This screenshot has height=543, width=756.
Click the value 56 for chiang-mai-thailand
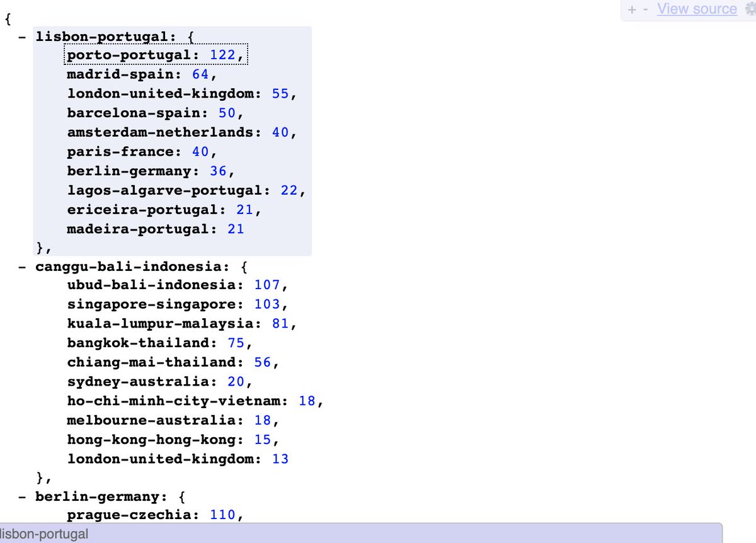click(263, 362)
